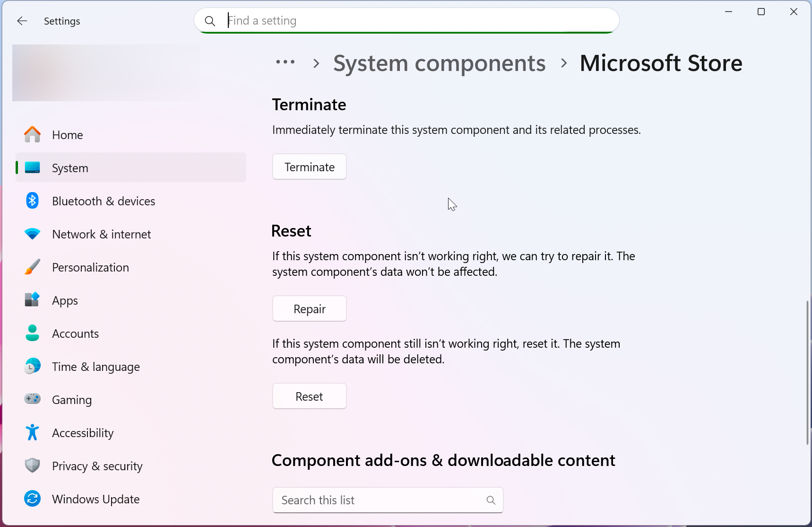
Task: Select System in the sidebar
Action: click(x=131, y=168)
